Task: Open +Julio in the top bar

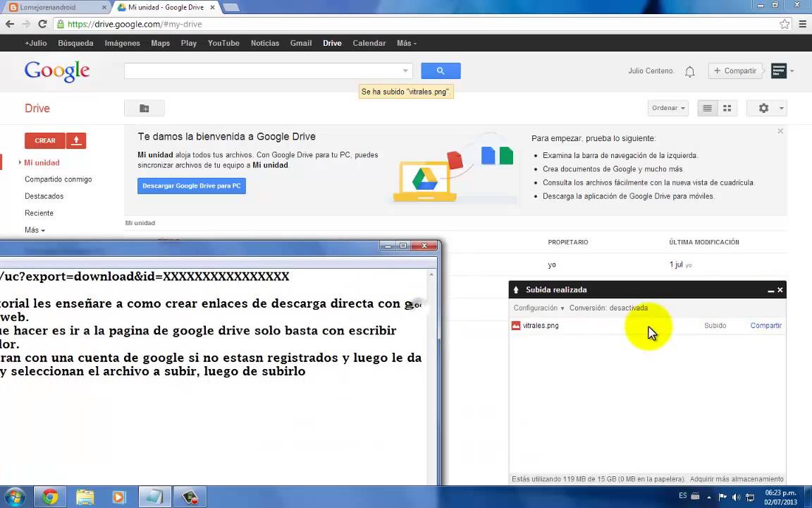Action: coord(36,43)
